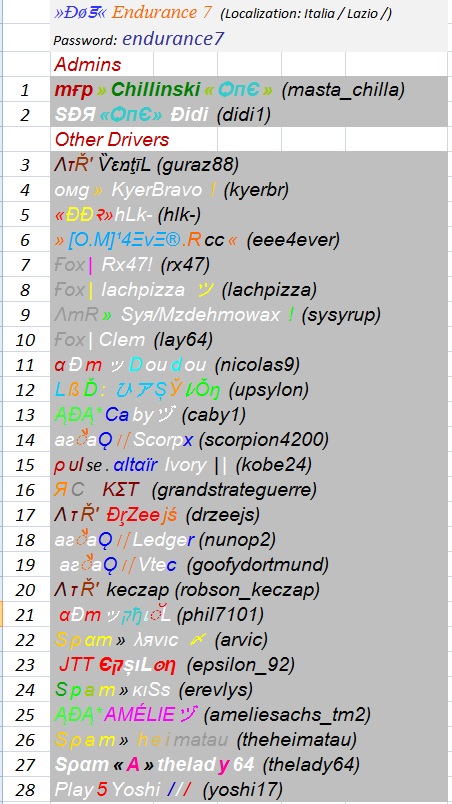The width and height of the screenshot is (452, 804).
Task: Select the Vtec (goofydortmund) entry
Action: tap(249, 565)
